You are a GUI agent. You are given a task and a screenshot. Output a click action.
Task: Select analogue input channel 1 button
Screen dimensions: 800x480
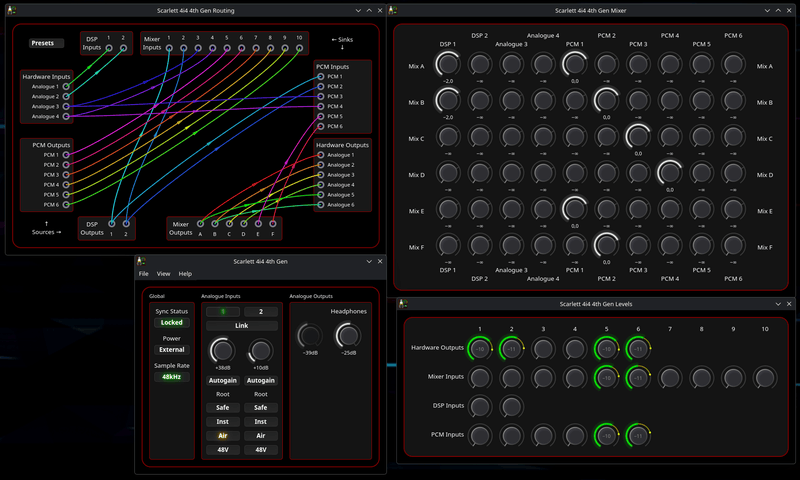(x=222, y=312)
